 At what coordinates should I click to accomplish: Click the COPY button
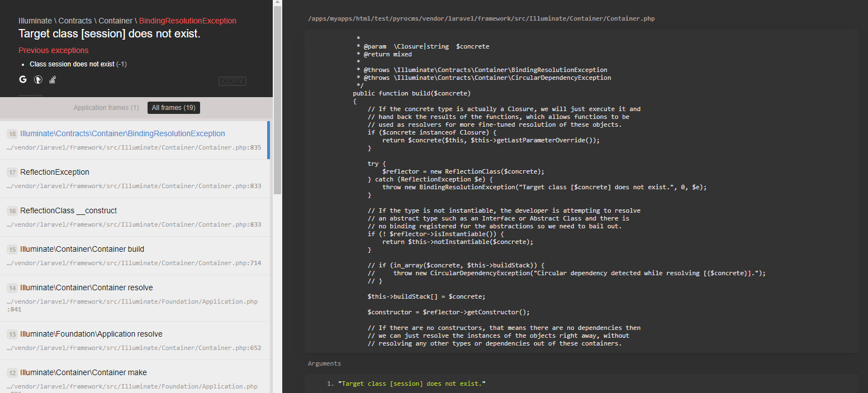pyautogui.click(x=232, y=81)
